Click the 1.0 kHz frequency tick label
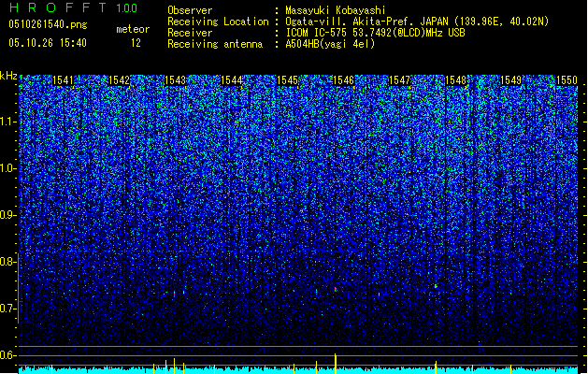Image resolution: width=588 pixels, height=374 pixels. click(7, 168)
